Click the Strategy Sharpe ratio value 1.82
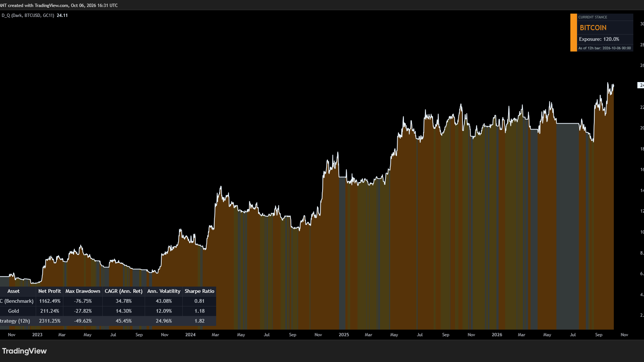The height and width of the screenshot is (362, 644). tap(199, 321)
